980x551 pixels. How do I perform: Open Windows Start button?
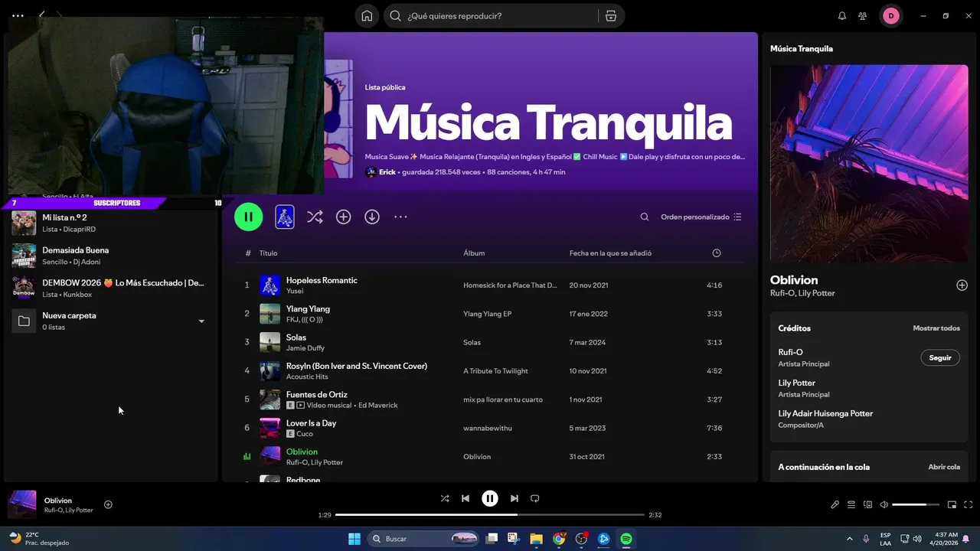coord(354,539)
